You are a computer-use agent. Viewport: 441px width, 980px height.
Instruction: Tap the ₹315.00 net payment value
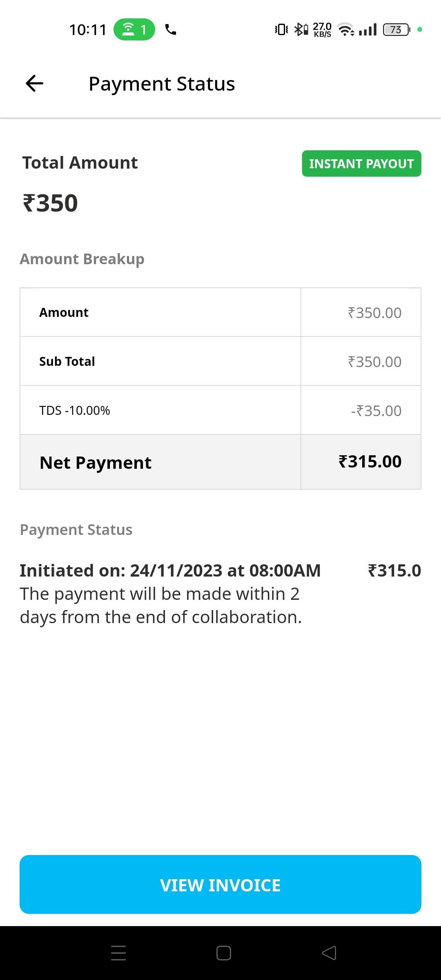point(370,461)
